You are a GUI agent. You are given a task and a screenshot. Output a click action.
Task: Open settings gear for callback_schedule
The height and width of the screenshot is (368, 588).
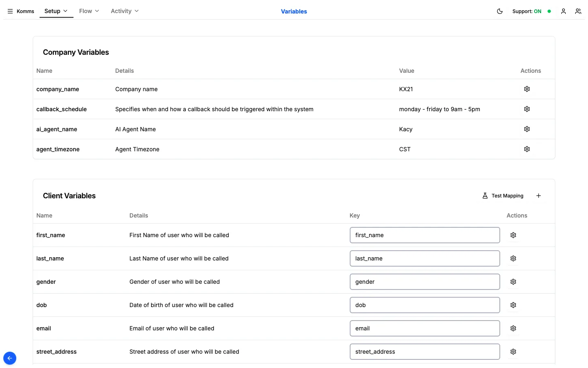point(527,109)
